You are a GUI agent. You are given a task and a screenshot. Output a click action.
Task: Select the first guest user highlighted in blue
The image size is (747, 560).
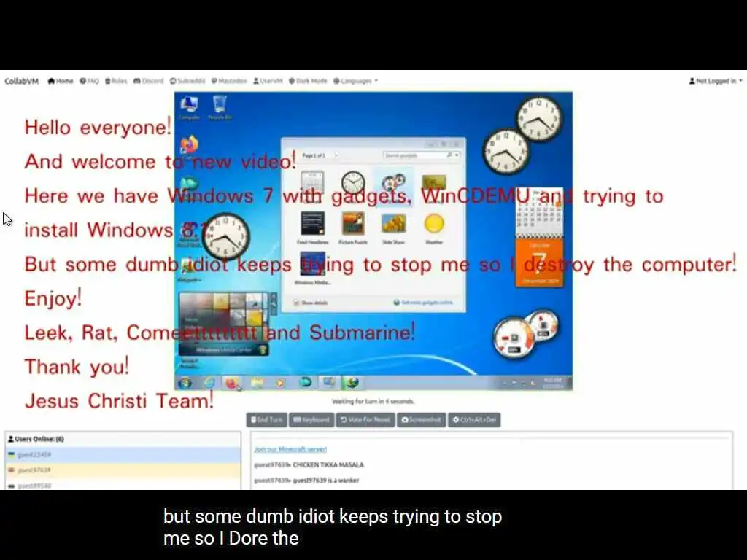point(123,455)
